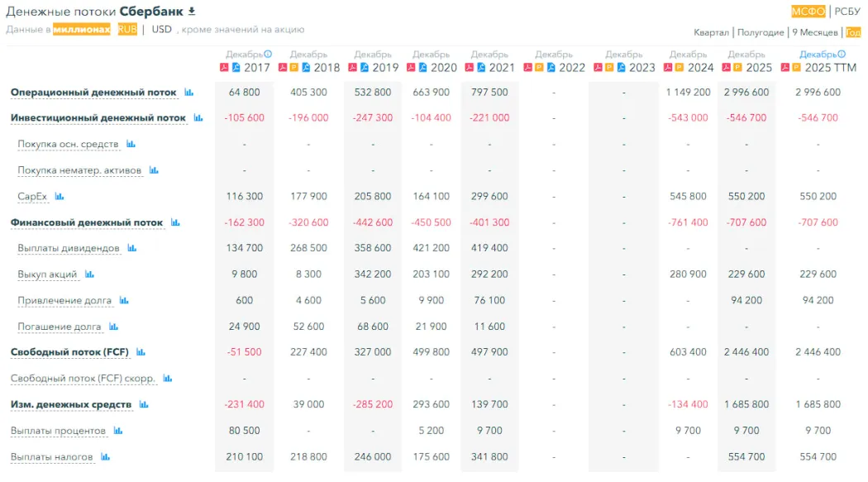
Task: Switch currency to USD
Action: pos(161,29)
